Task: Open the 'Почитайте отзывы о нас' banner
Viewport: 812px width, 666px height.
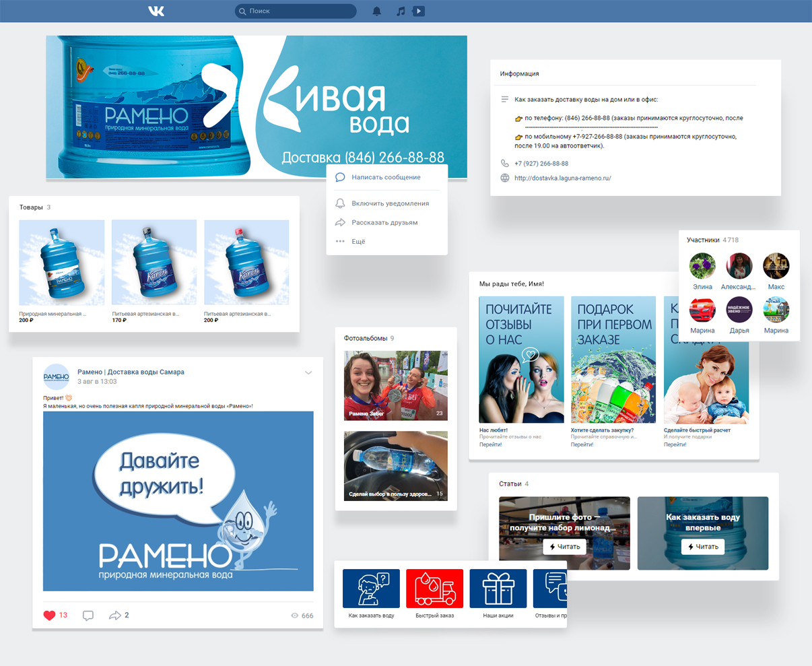Action: (x=522, y=360)
